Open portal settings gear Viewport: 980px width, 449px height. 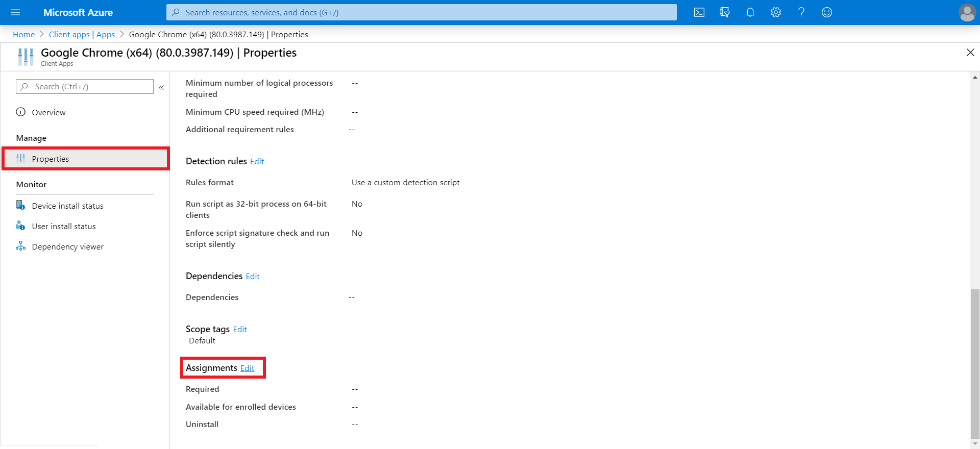(x=776, y=12)
